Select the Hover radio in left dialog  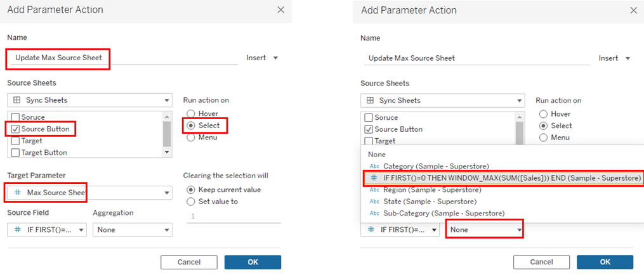click(190, 113)
